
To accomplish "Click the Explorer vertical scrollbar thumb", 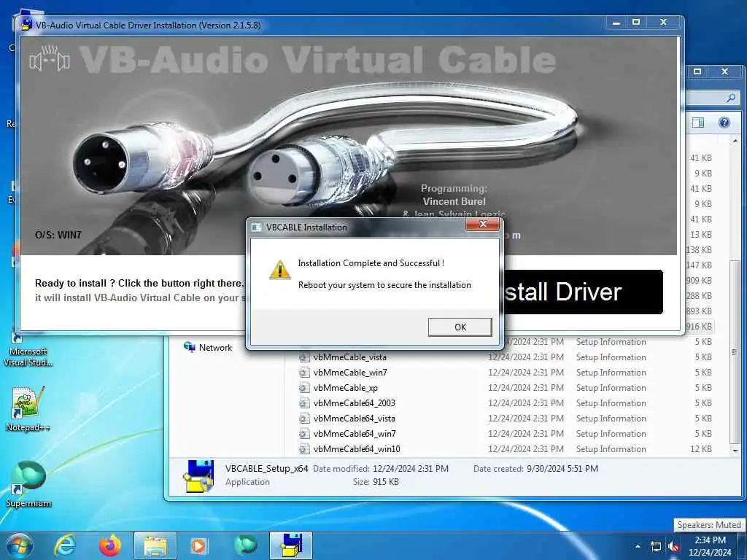I will [735, 351].
